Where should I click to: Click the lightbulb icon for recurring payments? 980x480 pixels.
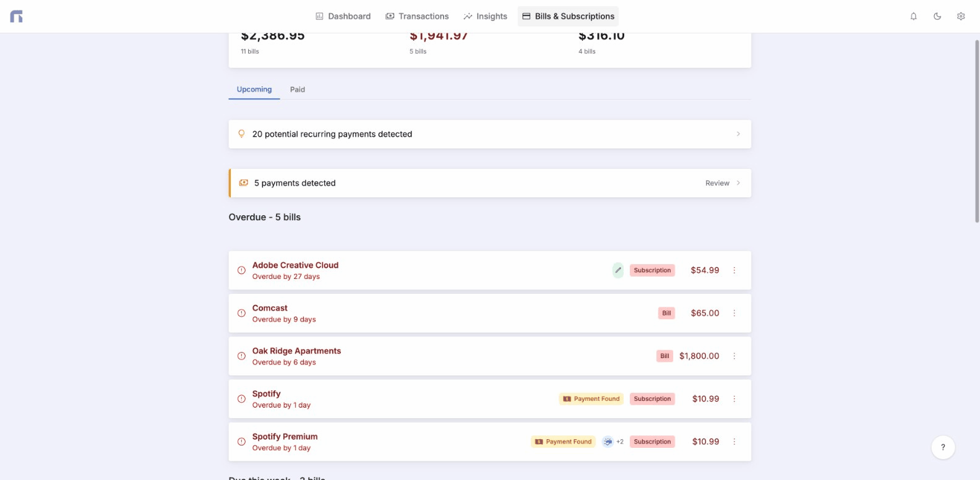(x=241, y=134)
